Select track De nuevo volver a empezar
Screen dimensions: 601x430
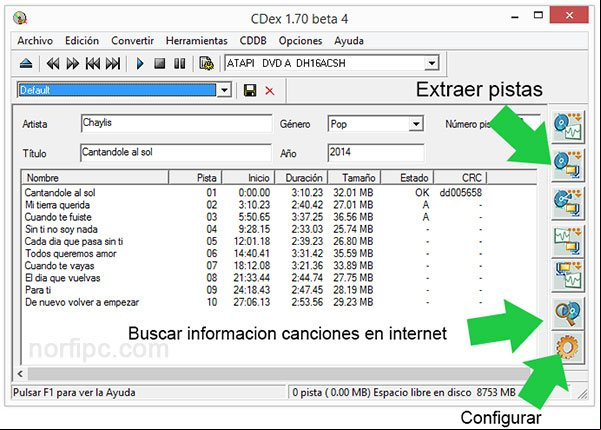click(82, 302)
